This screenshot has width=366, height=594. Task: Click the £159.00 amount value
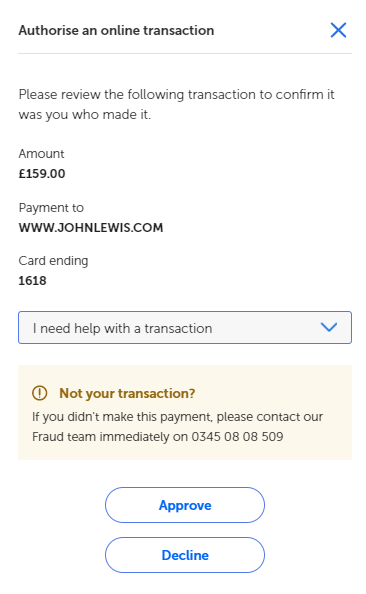[x=42, y=174]
